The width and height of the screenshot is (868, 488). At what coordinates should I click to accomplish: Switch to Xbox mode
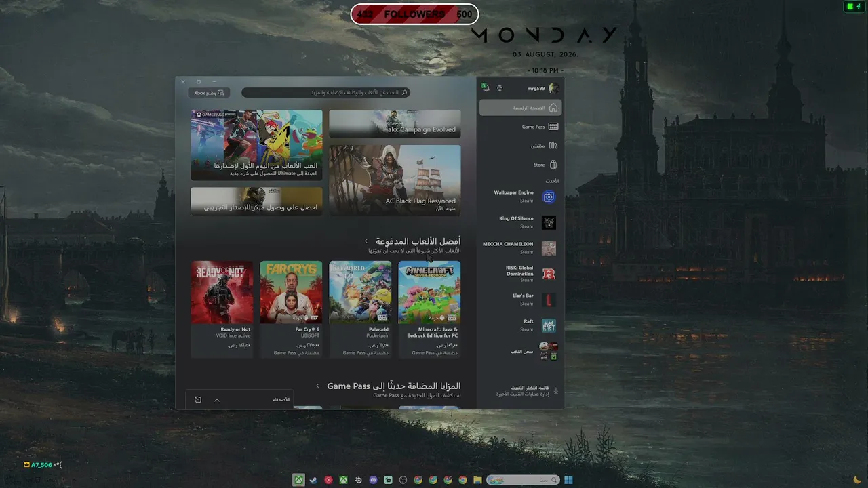[x=209, y=93]
